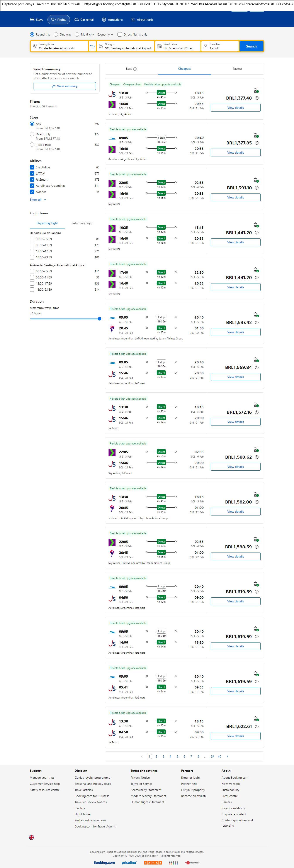Open Car rental from the top navigation
The width and height of the screenshot is (294, 868).
[x=84, y=20]
